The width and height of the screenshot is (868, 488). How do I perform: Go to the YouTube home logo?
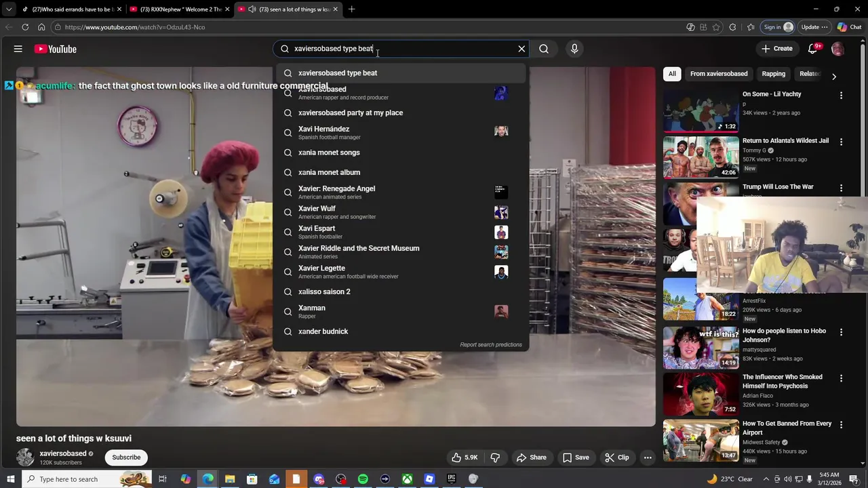(56, 49)
